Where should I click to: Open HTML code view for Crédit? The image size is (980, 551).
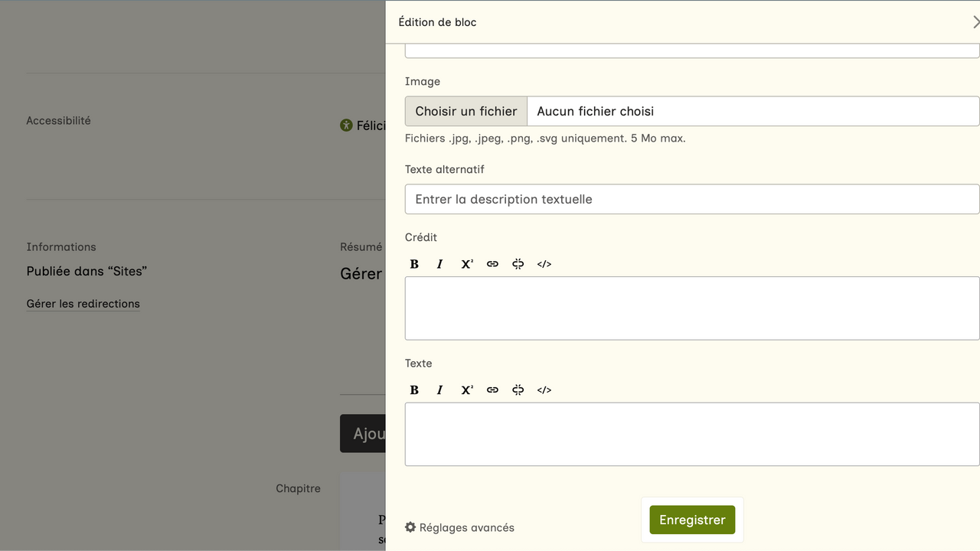[544, 264]
